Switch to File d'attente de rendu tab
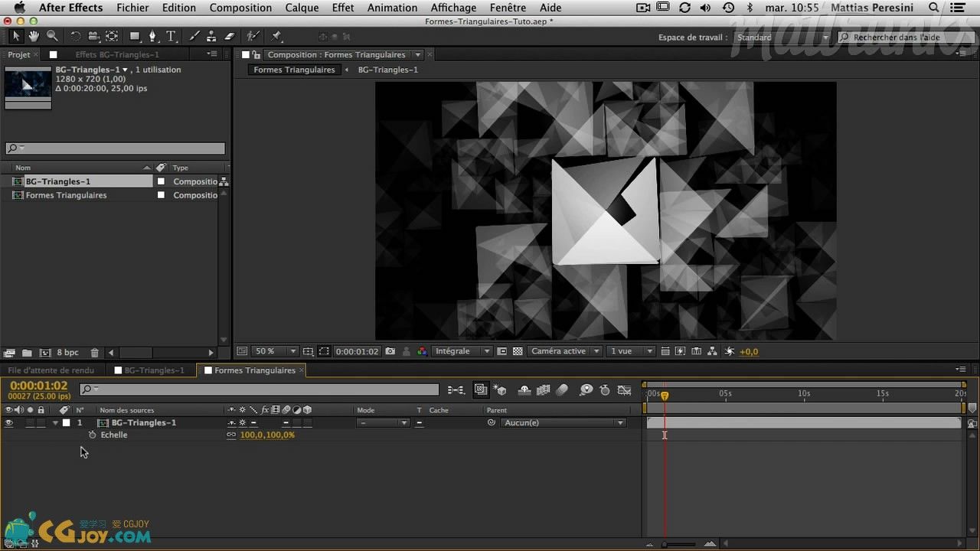Image resolution: width=980 pixels, height=551 pixels. click(x=51, y=370)
